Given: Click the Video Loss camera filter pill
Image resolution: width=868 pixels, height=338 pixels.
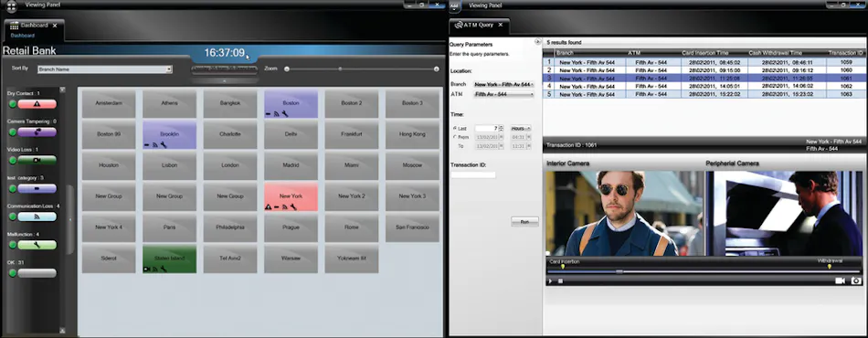Looking at the screenshot, I should [37, 161].
